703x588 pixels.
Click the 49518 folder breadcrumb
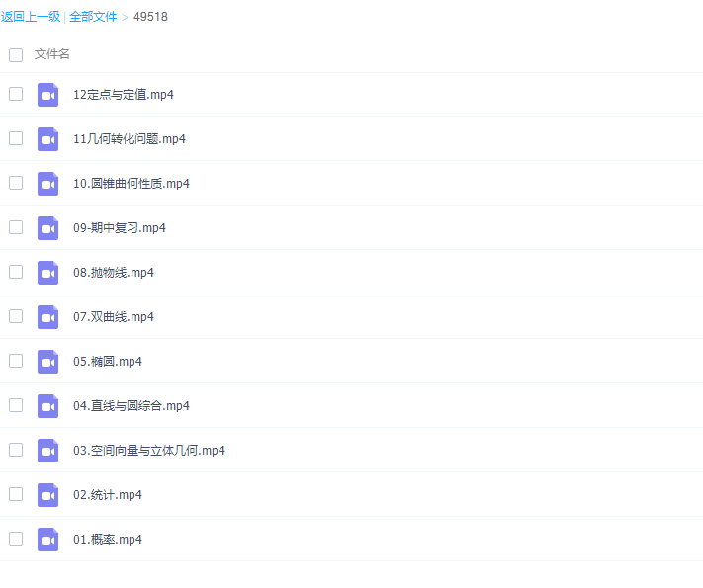pos(151,17)
